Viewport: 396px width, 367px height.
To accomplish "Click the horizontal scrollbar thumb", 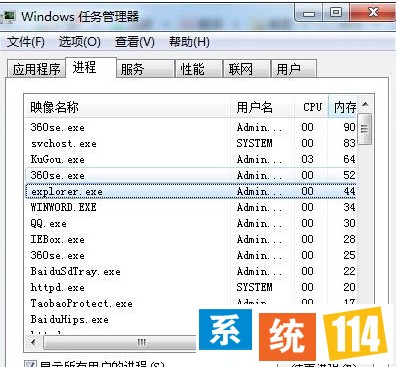I will [120, 342].
